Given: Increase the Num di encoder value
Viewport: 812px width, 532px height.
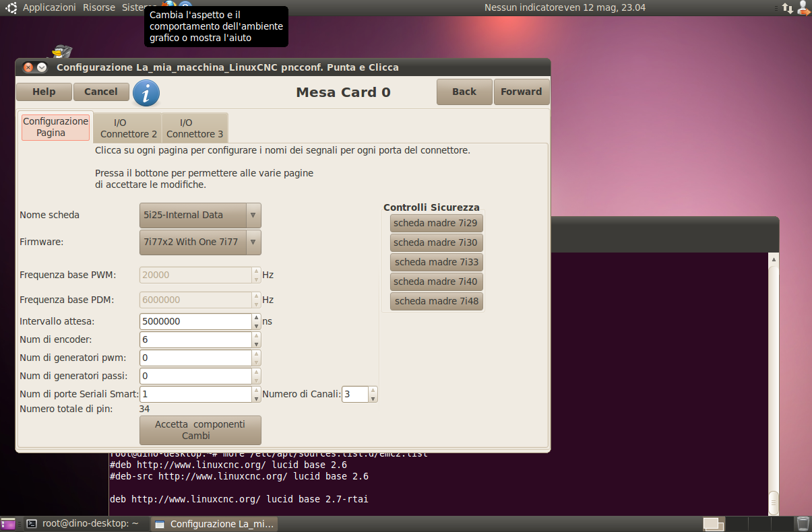Looking at the screenshot, I should tap(257, 336).
